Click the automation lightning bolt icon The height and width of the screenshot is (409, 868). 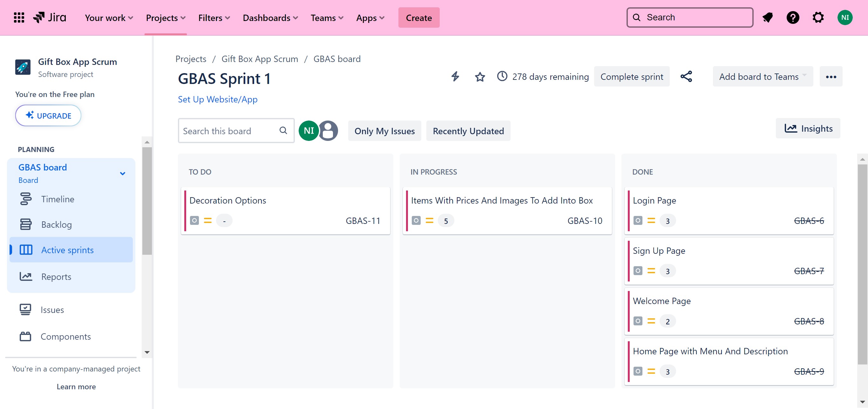coord(455,77)
